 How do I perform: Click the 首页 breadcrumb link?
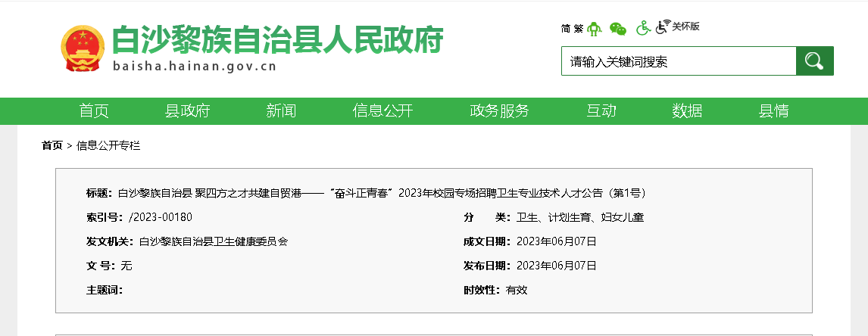[52, 145]
